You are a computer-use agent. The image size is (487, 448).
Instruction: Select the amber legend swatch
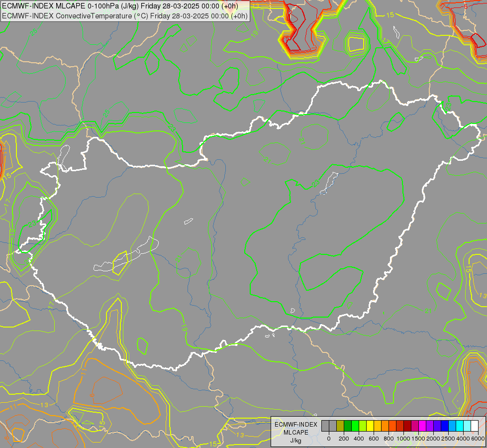(378, 426)
